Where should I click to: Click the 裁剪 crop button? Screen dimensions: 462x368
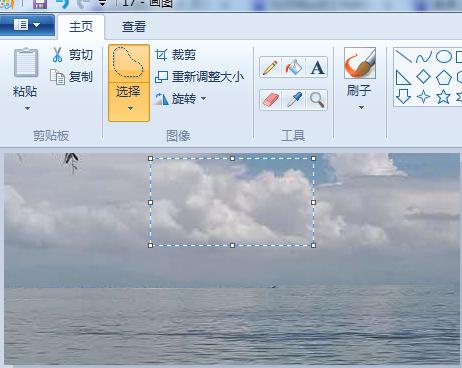pyautogui.click(x=176, y=55)
